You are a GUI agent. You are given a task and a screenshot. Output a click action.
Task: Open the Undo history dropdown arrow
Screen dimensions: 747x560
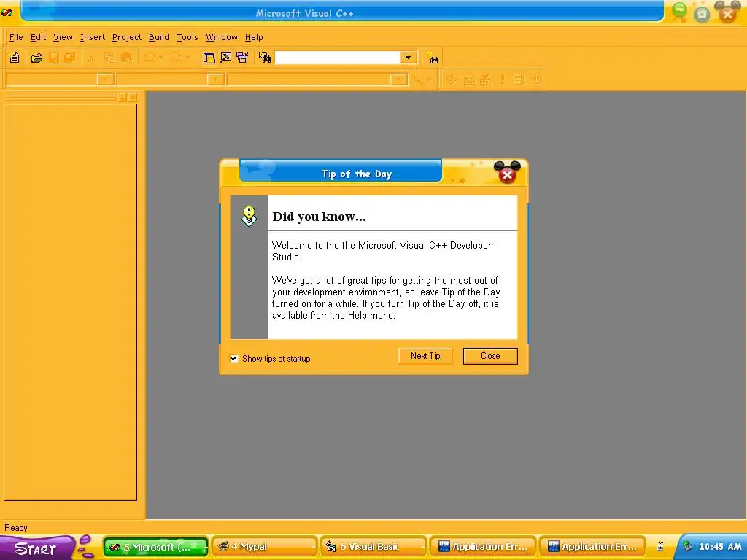point(161,58)
